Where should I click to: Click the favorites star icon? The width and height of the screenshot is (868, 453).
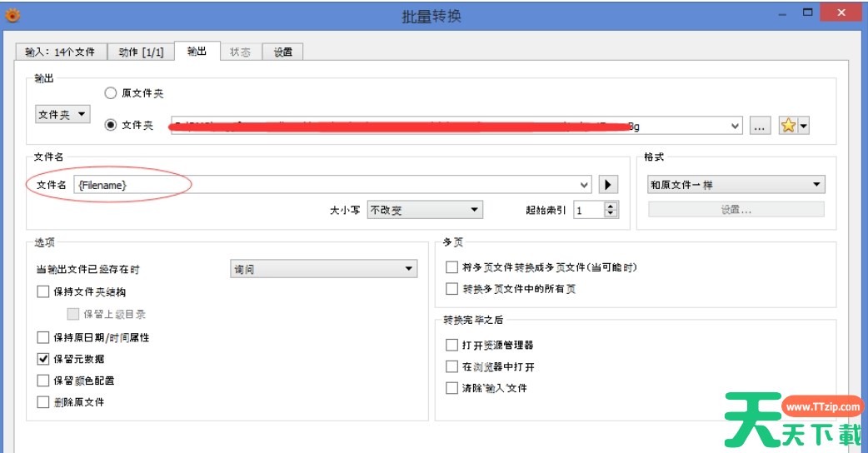coord(788,126)
